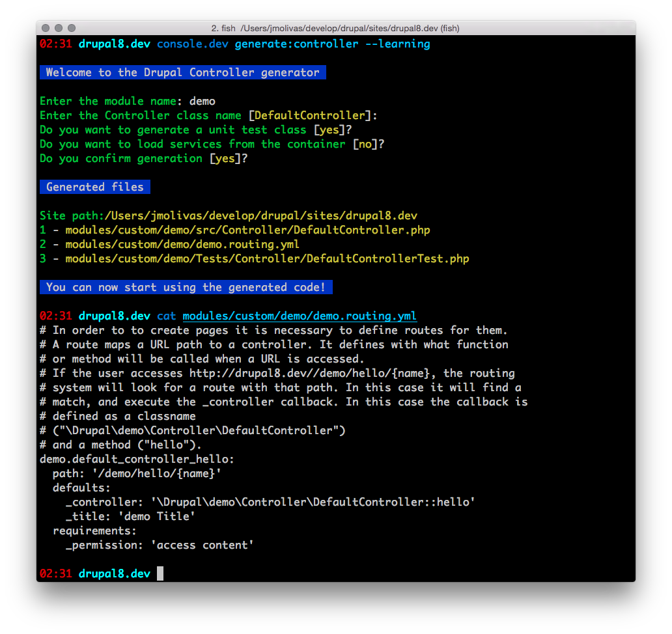Click the DefaultController.php generated file path

coord(247,230)
